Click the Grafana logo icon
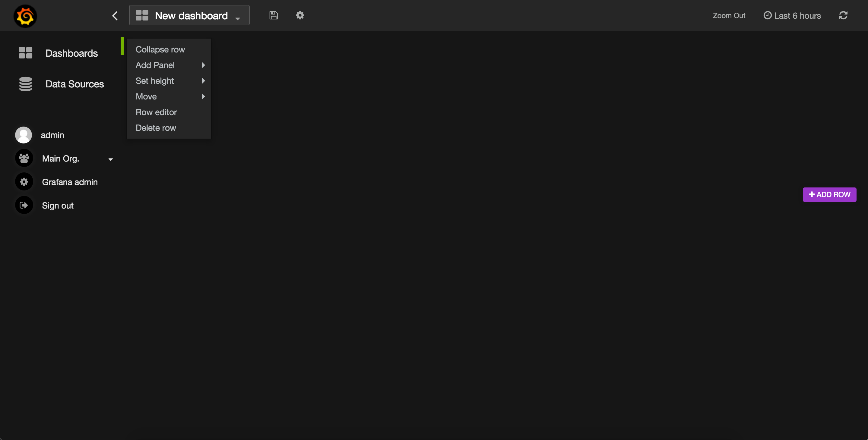Screen dimensions: 868x440 pos(25,15)
